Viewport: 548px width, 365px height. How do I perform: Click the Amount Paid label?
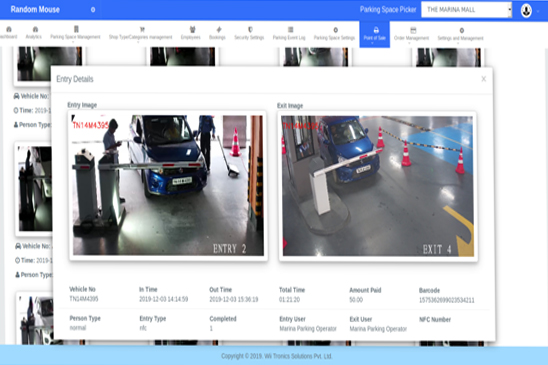(365, 290)
